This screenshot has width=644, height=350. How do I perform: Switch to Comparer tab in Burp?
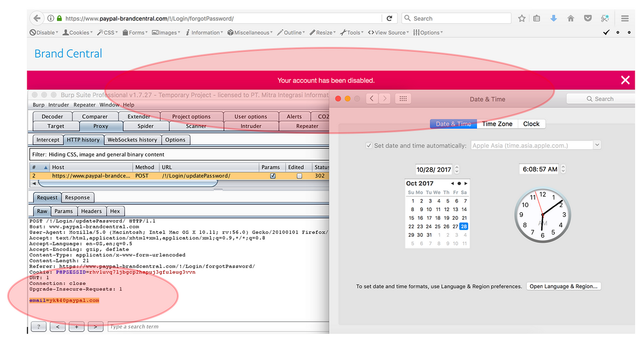point(95,117)
